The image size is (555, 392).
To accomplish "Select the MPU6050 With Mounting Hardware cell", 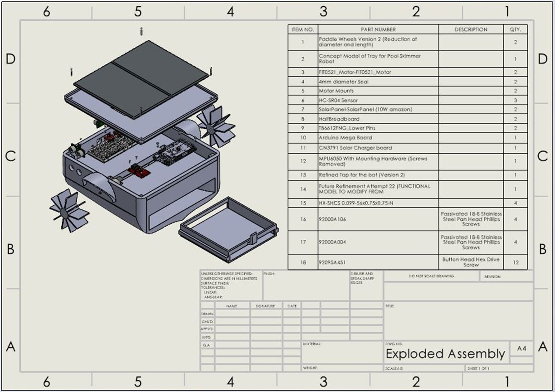I will 378,161.
